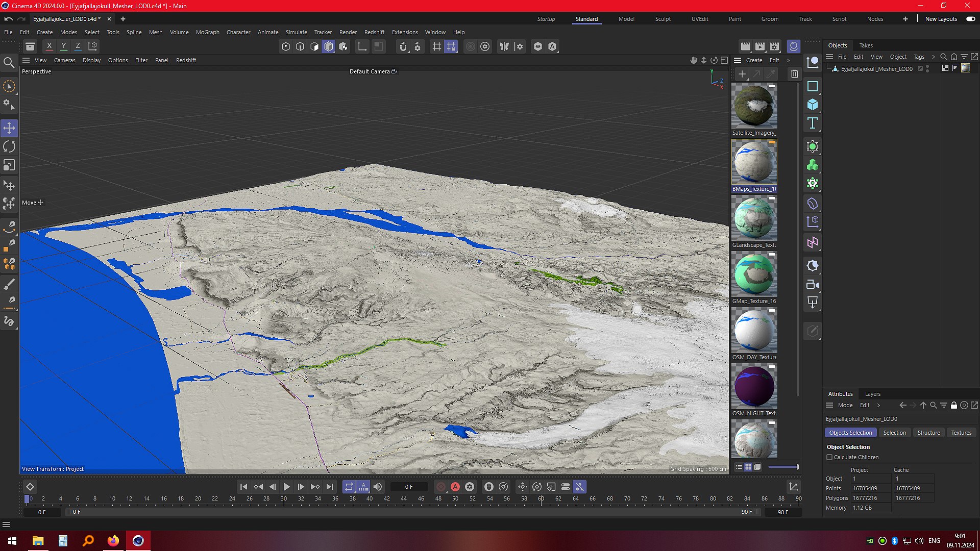Screen dimensions: 980x551
Task: Open Firefox from the taskbar
Action: pos(113,541)
